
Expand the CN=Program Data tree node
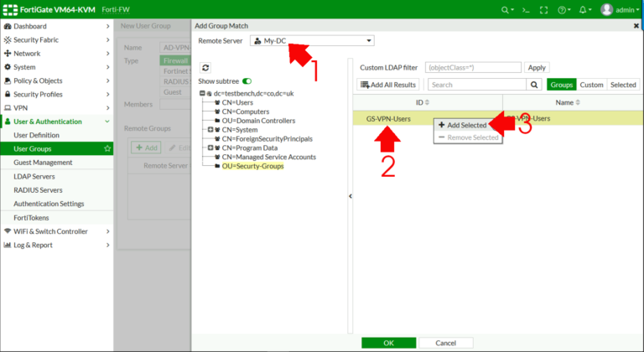click(x=210, y=148)
